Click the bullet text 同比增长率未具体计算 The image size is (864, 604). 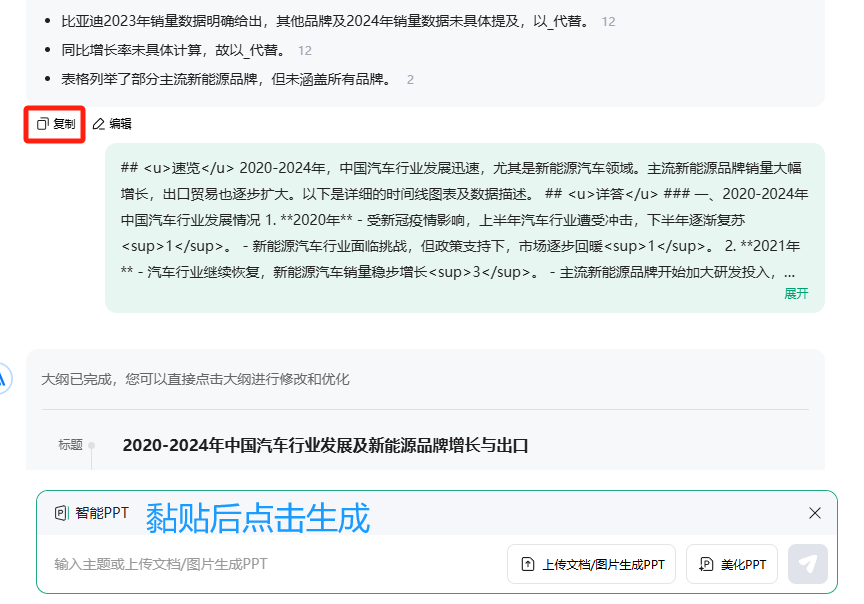pyautogui.click(x=174, y=51)
